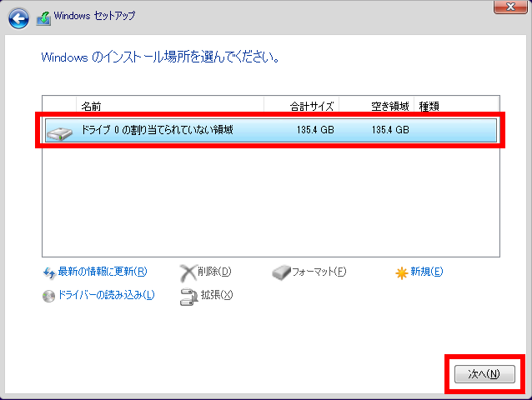Image resolution: width=532 pixels, height=400 pixels.
Task: Click the 最新の情報に更新(R) link text
Action: point(103,272)
